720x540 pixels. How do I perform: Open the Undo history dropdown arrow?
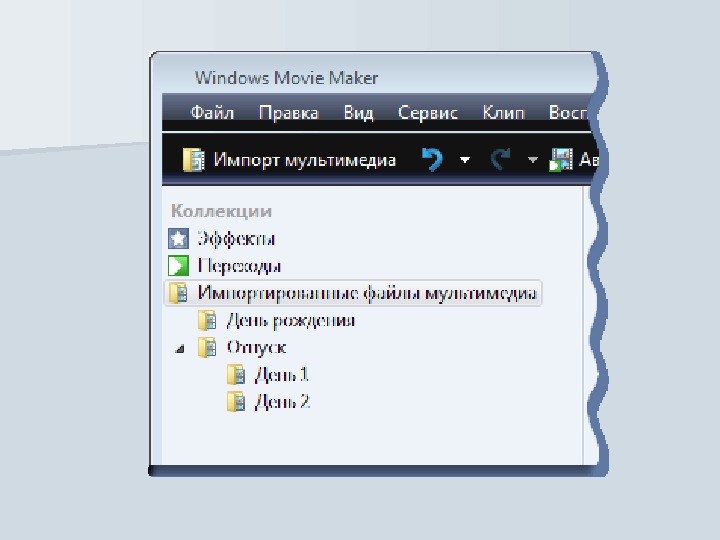pyautogui.click(x=465, y=160)
